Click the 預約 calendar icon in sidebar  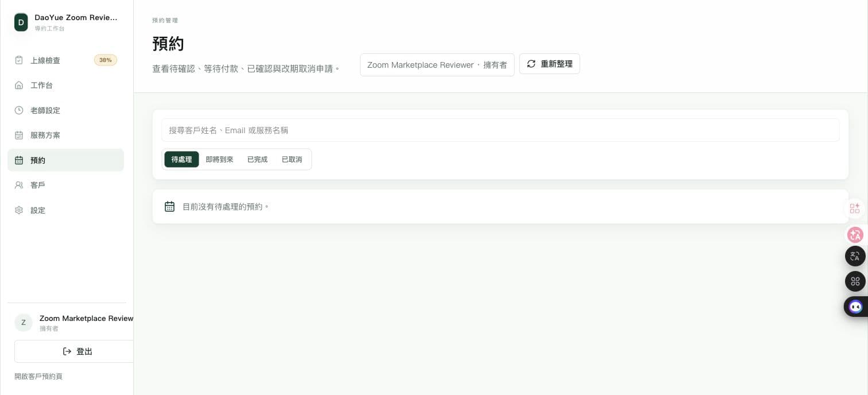tap(19, 160)
